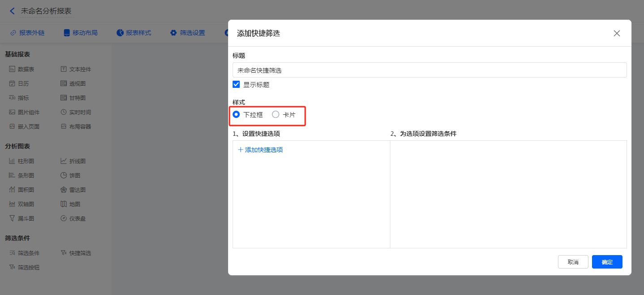Select the 雷达图 radar chart icon
Screen dimensions: 644x295
coord(64,190)
